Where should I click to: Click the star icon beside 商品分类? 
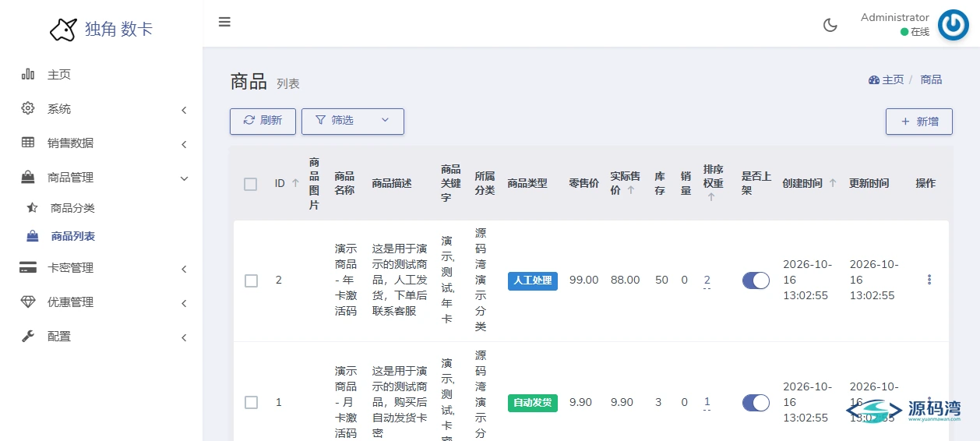32,208
